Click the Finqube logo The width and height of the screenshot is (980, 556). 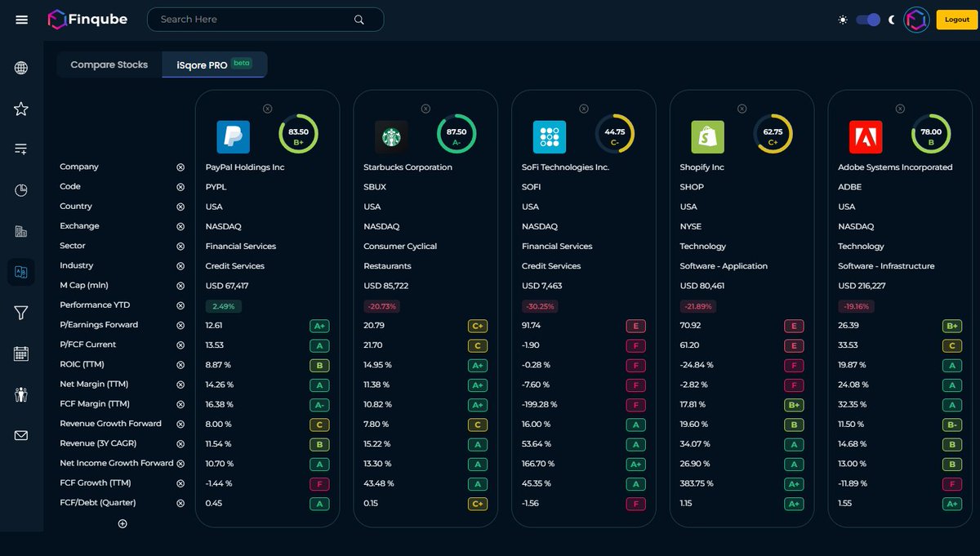click(87, 19)
